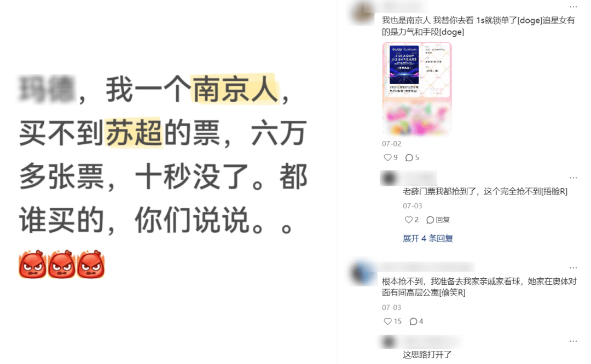Open avatar of 根本抢不到 commenter
This screenshot has width=591, height=364.
click(363, 273)
